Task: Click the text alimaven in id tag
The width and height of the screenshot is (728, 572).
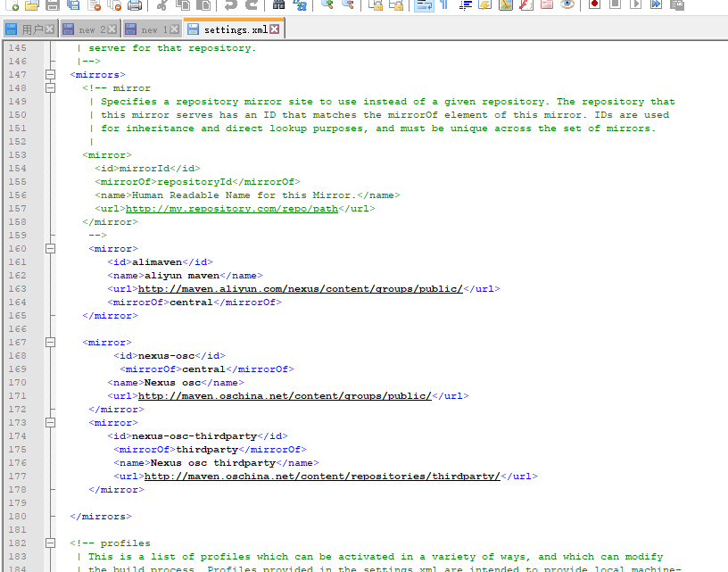Action: pos(157,261)
